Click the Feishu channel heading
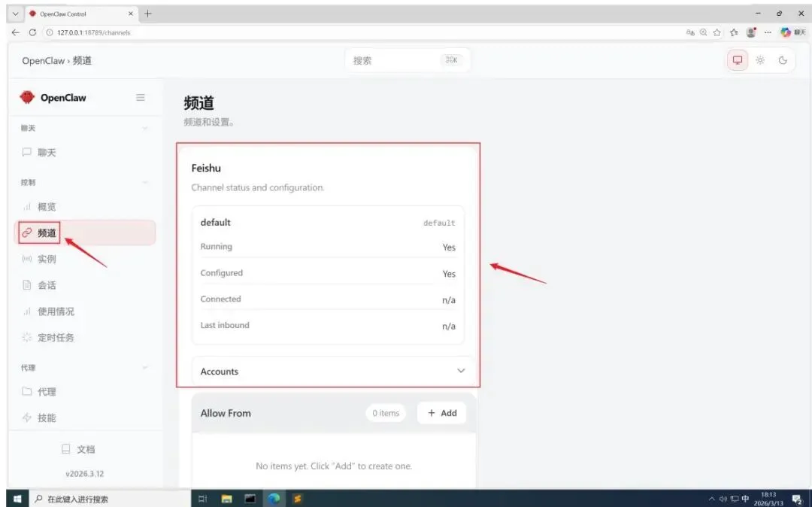The height and width of the screenshot is (507, 812). click(206, 168)
